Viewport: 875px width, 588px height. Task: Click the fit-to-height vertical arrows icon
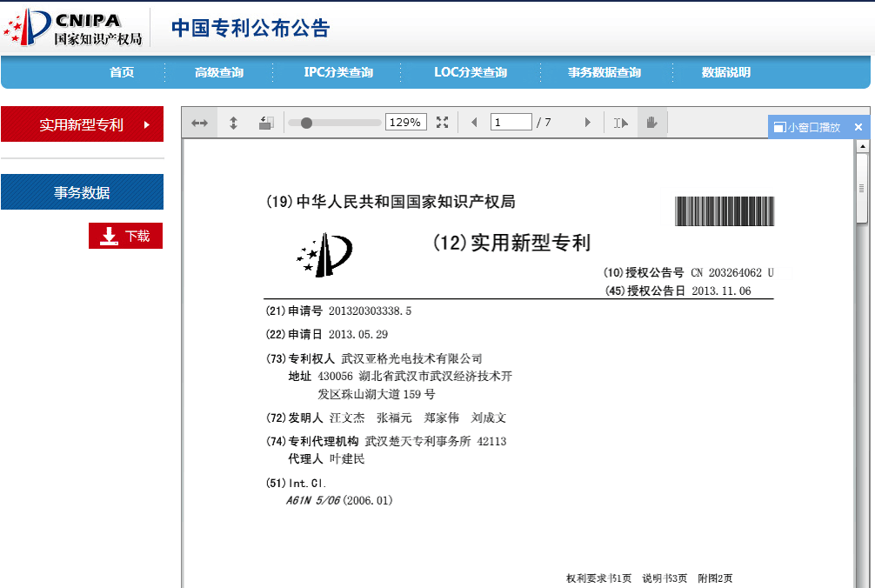pyautogui.click(x=233, y=123)
